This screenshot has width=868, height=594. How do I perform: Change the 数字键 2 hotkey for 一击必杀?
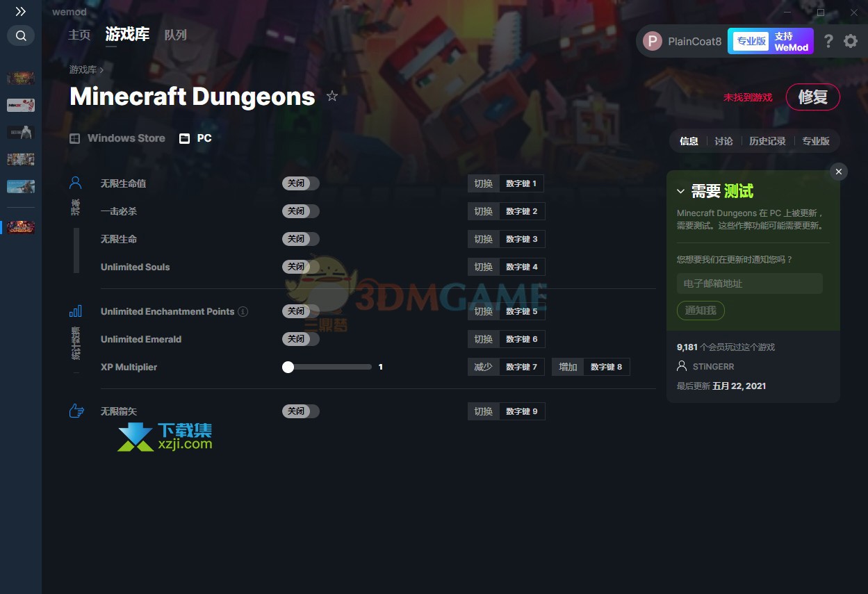click(522, 211)
